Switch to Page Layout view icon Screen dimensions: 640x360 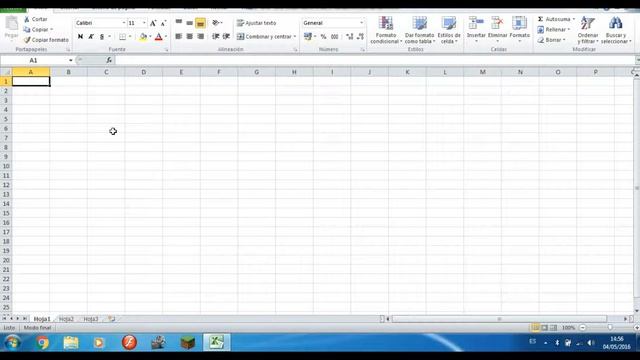point(544,327)
